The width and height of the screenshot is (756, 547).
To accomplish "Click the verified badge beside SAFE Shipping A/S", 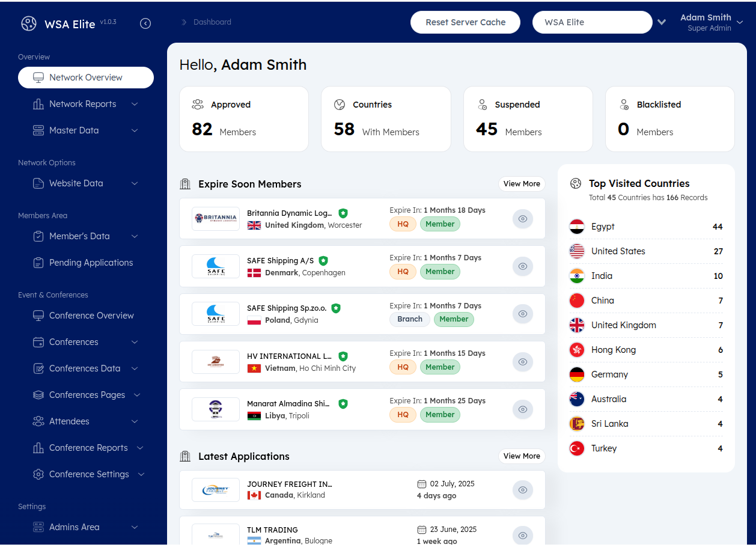I will [323, 261].
